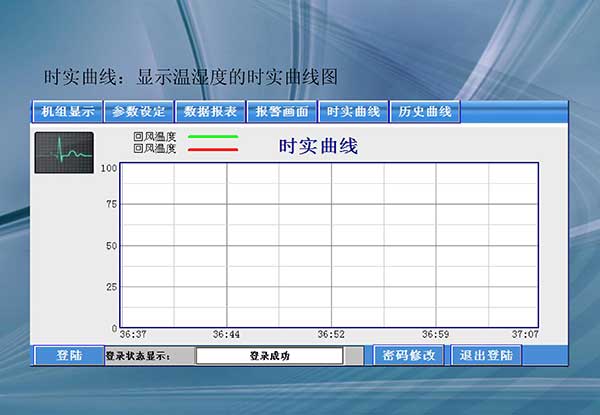
Task: Click the 0 value on Y axis
Action: click(x=114, y=328)
